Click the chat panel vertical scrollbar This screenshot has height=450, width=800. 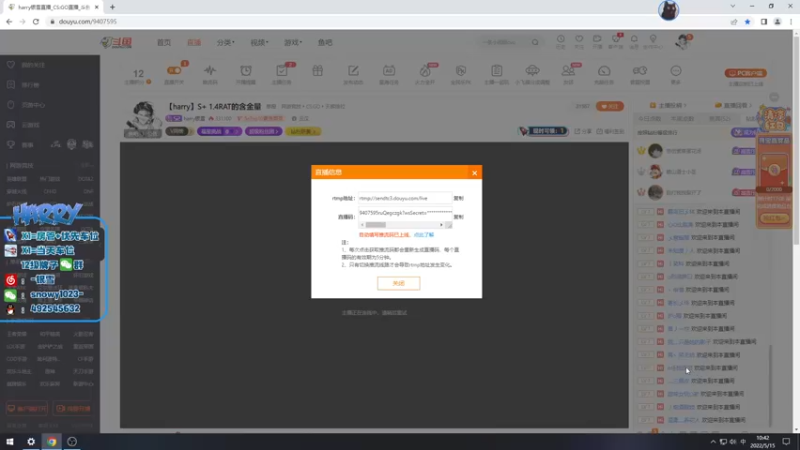tap(770, 385)
